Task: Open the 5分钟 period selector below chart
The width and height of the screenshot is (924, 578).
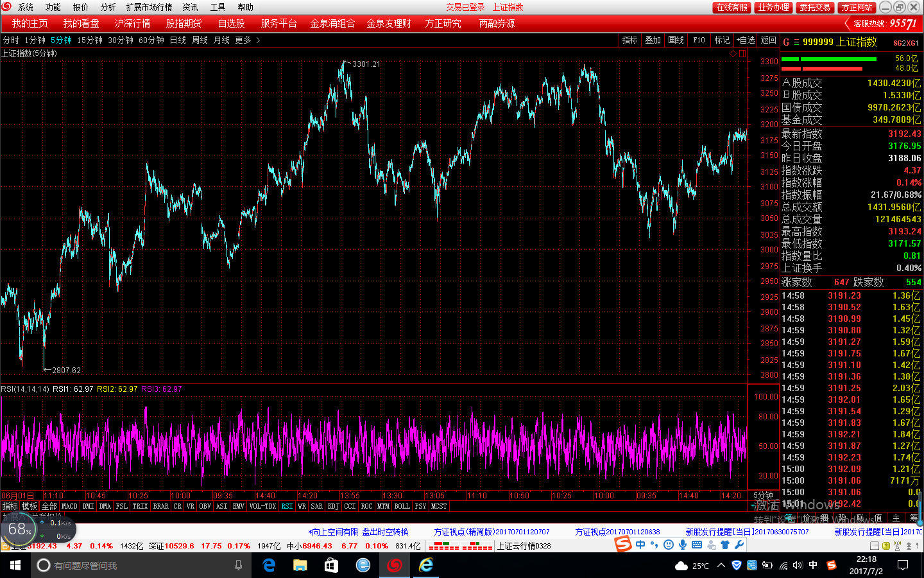Action: 763,496
